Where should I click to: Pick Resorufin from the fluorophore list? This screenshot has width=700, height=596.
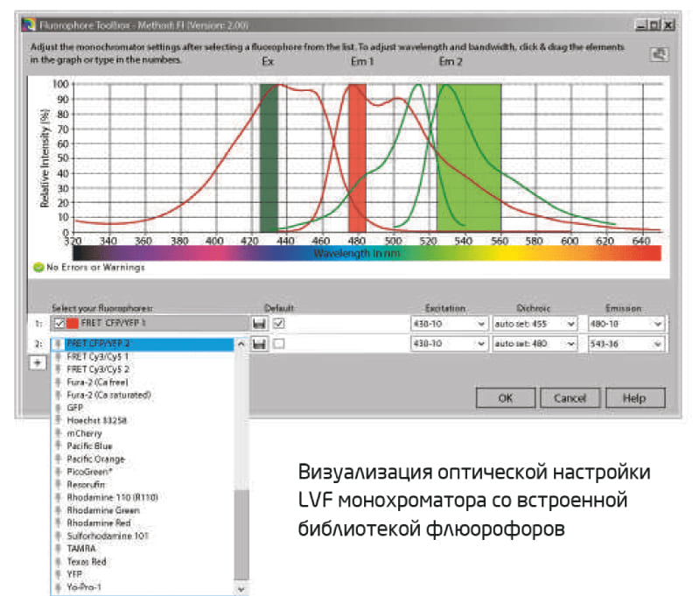tap(143, 484)
